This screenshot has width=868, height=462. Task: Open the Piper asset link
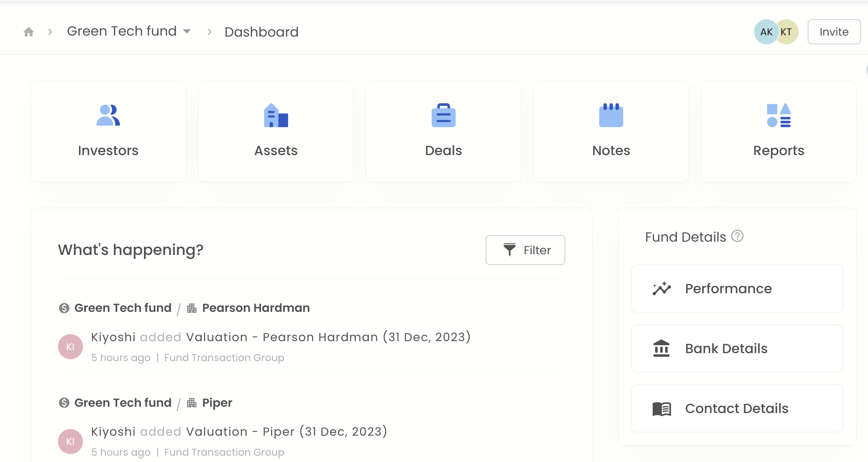(x=217, y=403)
